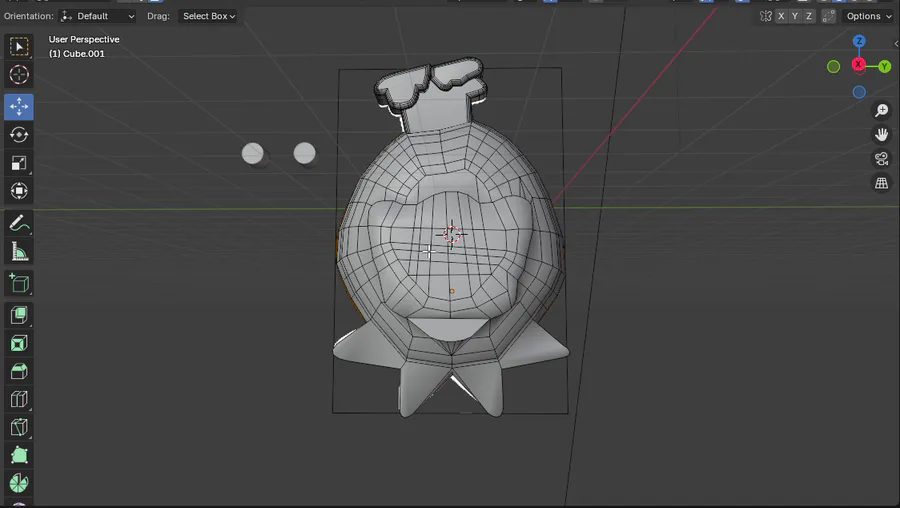The width and height of the screenshot is (900, 508).
Task: Select the Transform tool
Action: point(19,191)
